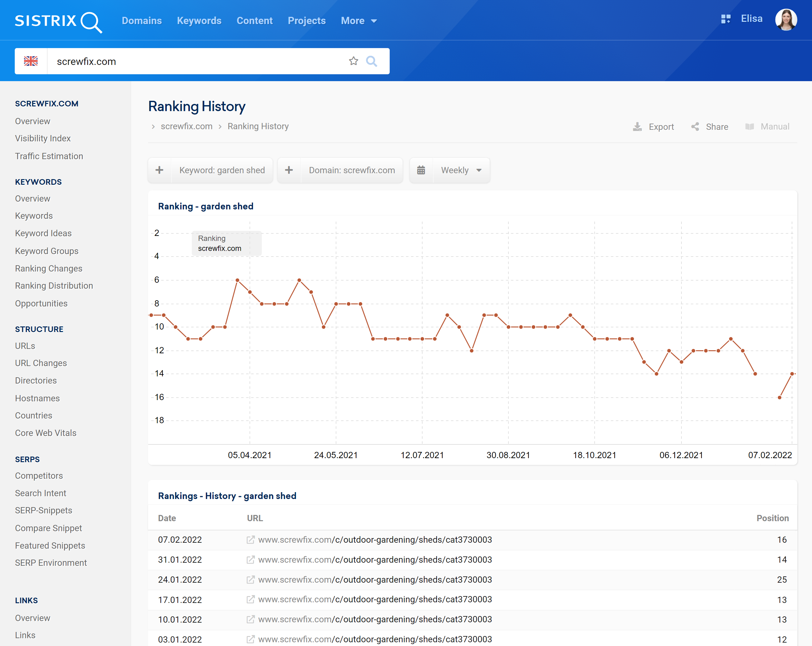Open Links under the Links section
This screenshot has height=646, width=812.
click(x=25, y=635)
